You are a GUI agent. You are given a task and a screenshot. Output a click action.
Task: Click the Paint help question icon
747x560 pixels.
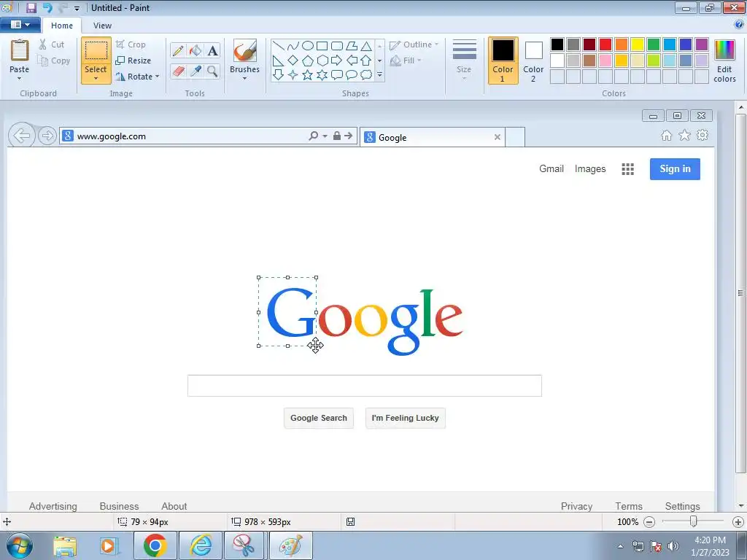coord(739,24)
